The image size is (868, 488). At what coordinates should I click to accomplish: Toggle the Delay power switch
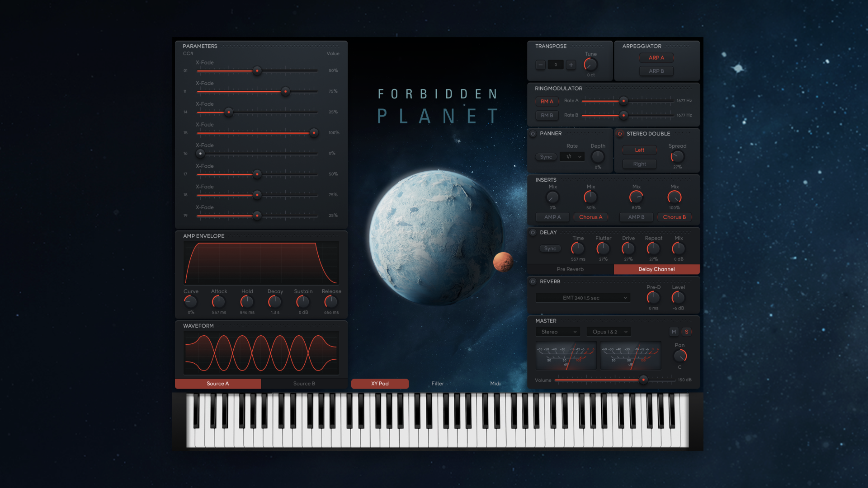click(x=532, y=232)
